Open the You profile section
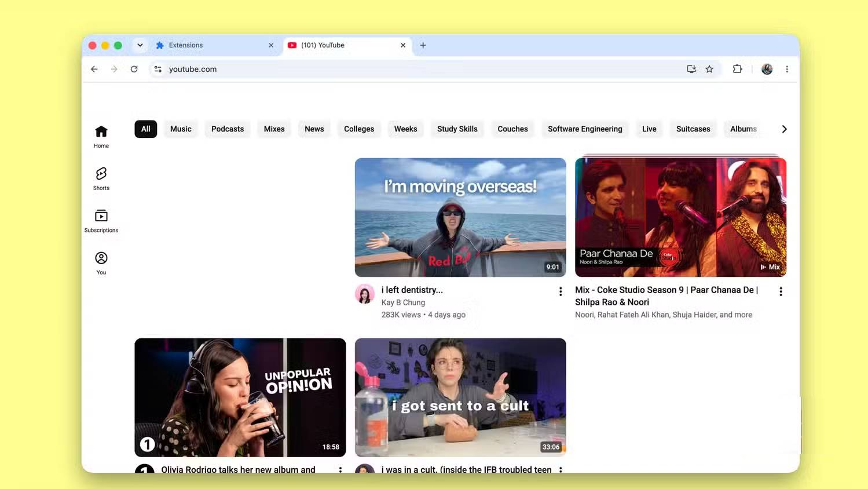 101,264
